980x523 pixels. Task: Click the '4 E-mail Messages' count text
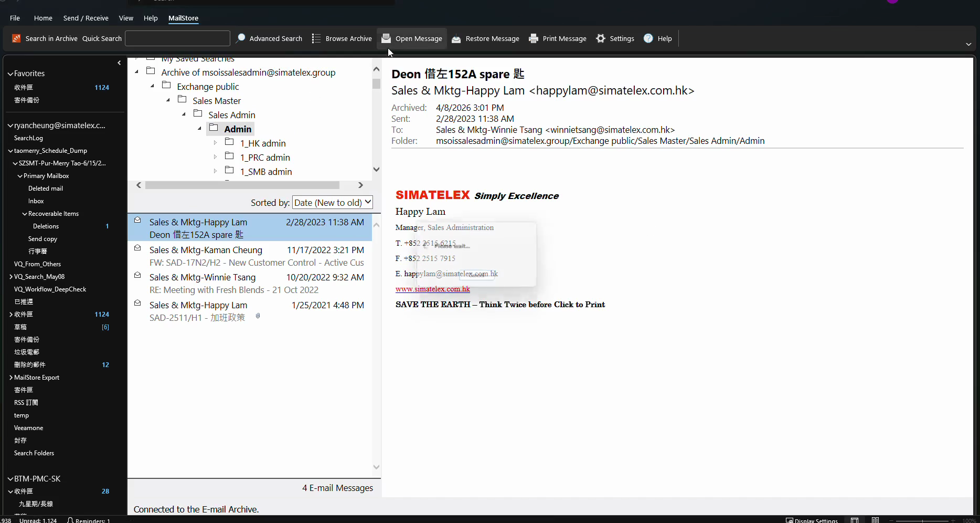click(337, 488)
